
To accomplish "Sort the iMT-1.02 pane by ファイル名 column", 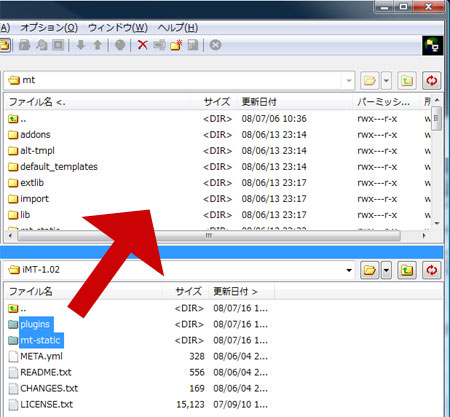I will coord(83,291).
